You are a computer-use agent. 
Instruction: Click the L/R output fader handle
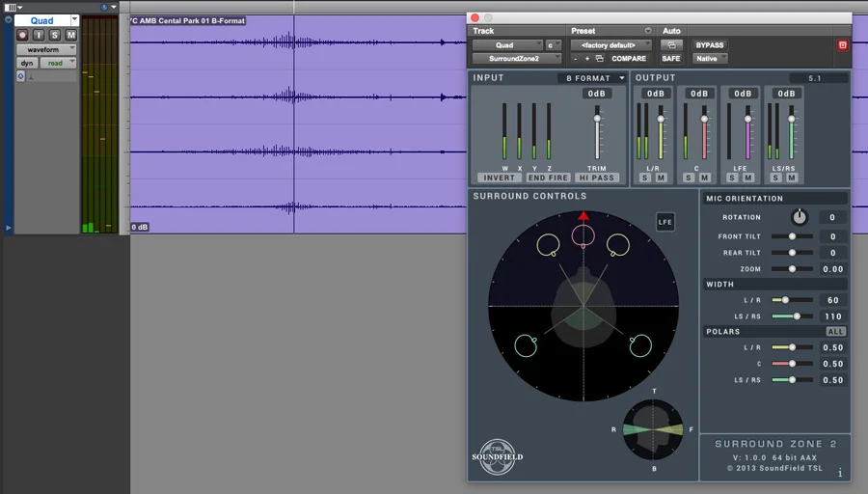pyautogui.click(x=661, y=119)
